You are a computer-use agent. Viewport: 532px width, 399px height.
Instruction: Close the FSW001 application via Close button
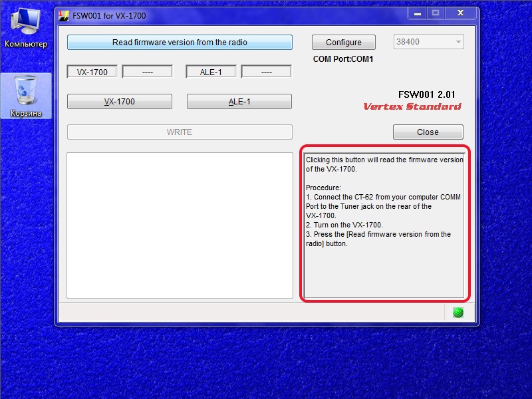(x=428, y=132)
